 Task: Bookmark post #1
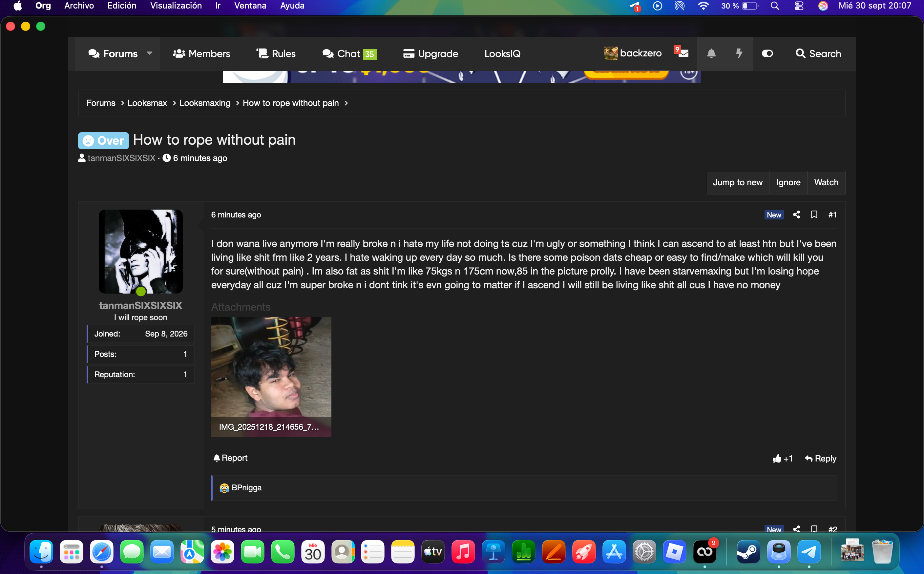814,215
